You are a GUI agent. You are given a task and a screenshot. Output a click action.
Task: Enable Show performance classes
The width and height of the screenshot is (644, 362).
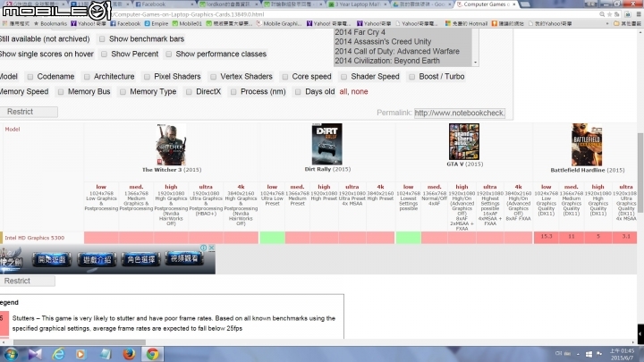(169, 55)
